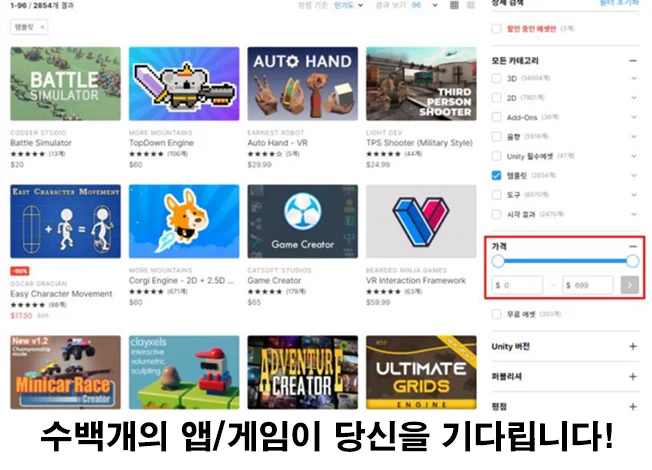Tick the Add-Ons category checkbox
652x470 pixels.
(x=496, y=117)
